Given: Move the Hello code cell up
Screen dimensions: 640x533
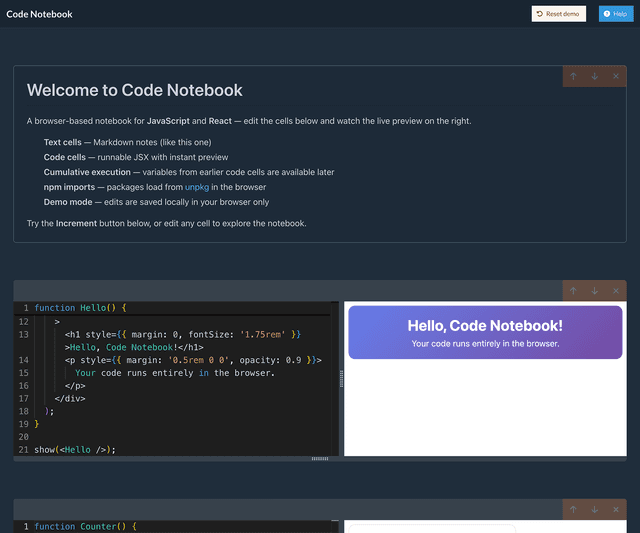Looking at the screenshot, I should pyautogui.click(x=573, y=291).
